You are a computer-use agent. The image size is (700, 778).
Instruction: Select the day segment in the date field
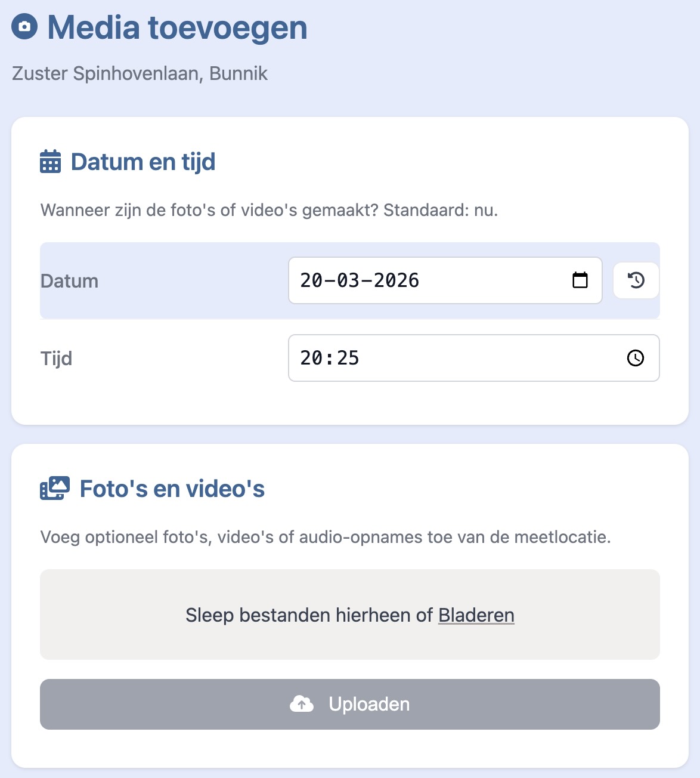pyautogui.click(x=310, y=280)
